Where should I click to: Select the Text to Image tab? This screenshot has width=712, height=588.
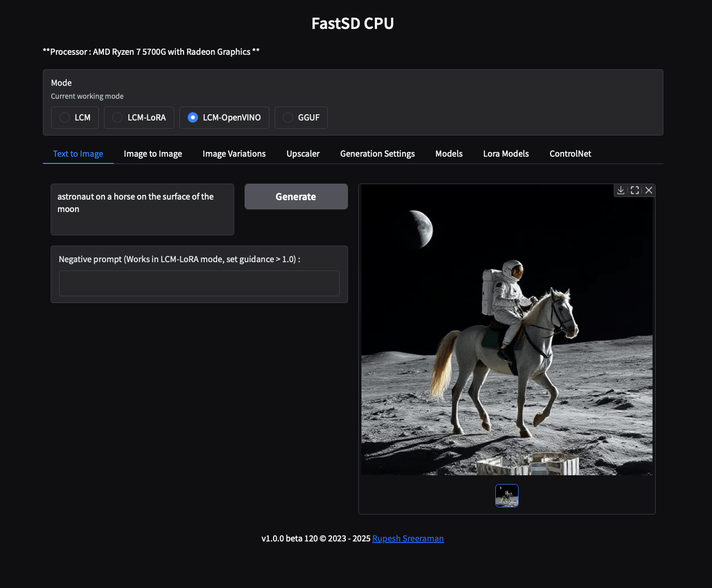78,154
